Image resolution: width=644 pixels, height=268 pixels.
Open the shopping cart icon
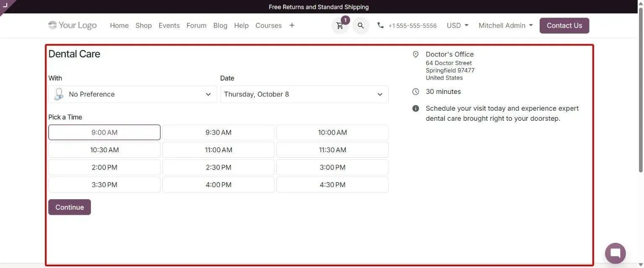click(340, 26)
